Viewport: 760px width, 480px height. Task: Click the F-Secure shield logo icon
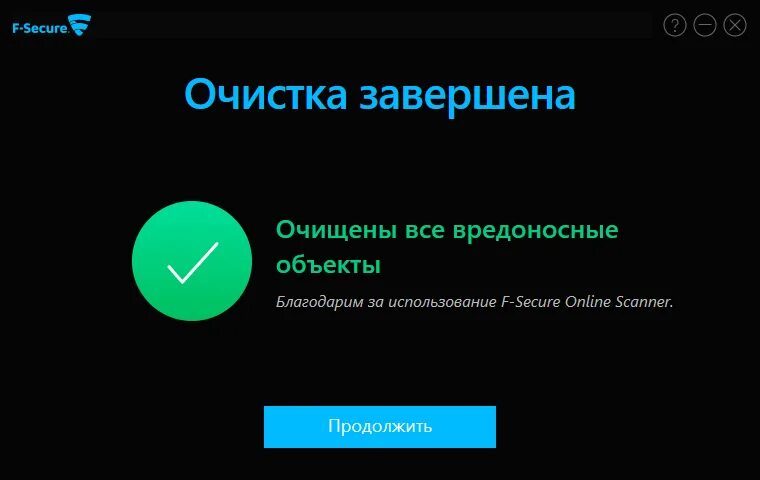[80, 24]
